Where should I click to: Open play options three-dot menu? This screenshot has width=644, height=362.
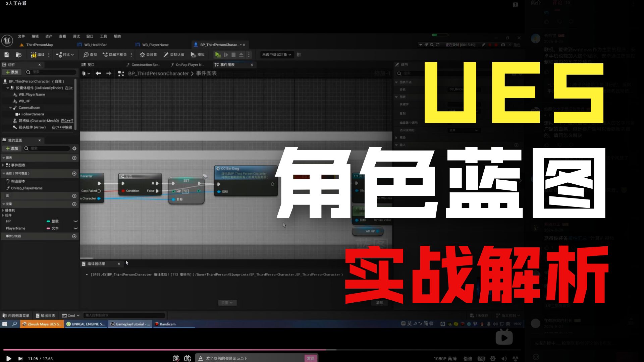249,55
